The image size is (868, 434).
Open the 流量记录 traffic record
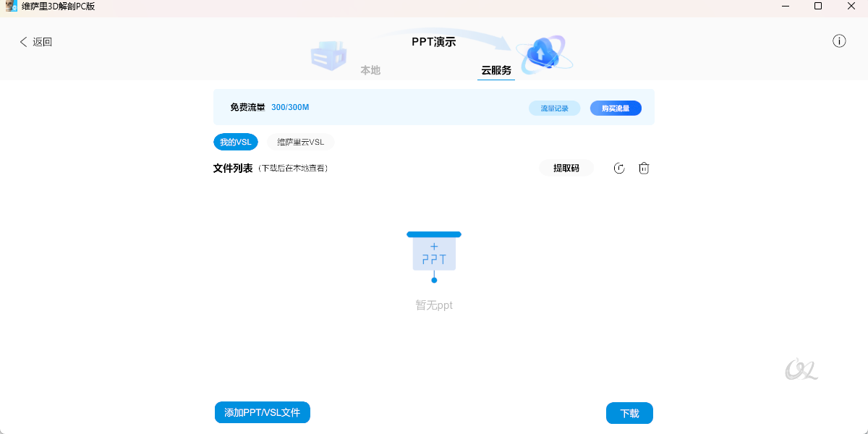[554, 108]
